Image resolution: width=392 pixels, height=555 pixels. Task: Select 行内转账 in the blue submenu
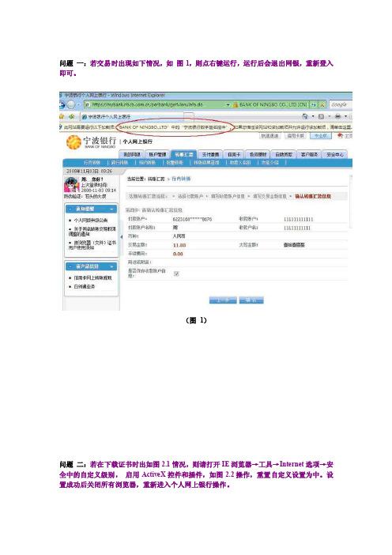coord(92,163)
